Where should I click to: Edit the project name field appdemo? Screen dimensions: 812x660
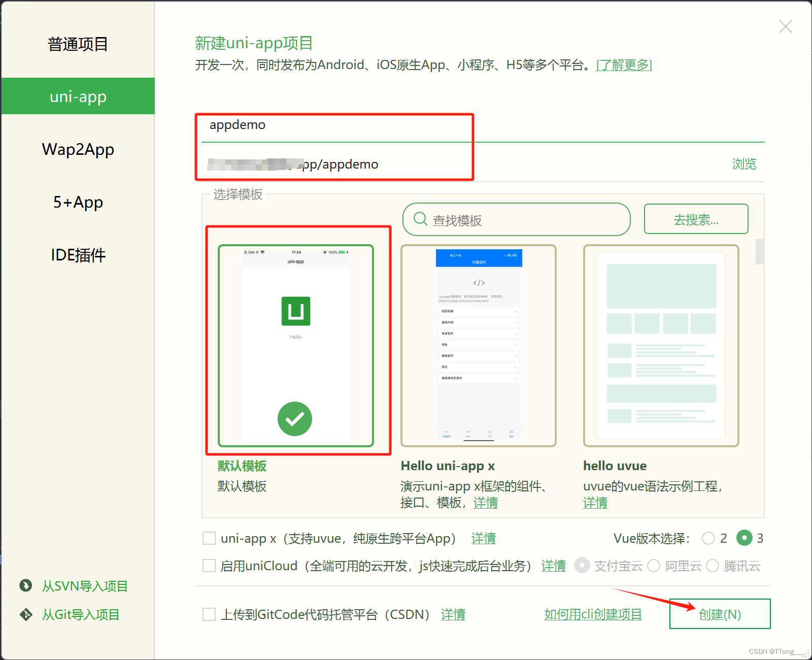tap(483, 125)
